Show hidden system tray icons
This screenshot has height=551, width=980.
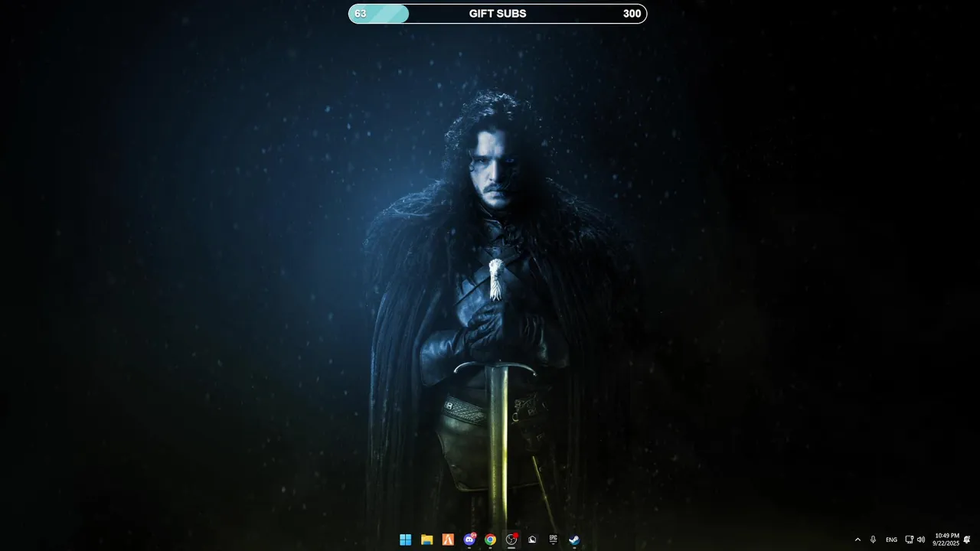coord(857,540)
